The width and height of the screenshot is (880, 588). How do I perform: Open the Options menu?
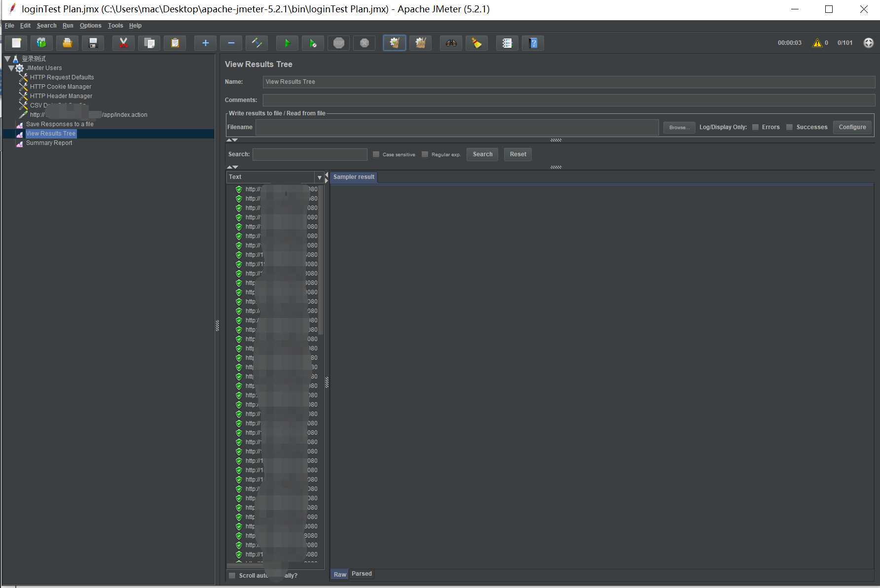point(90,26)
